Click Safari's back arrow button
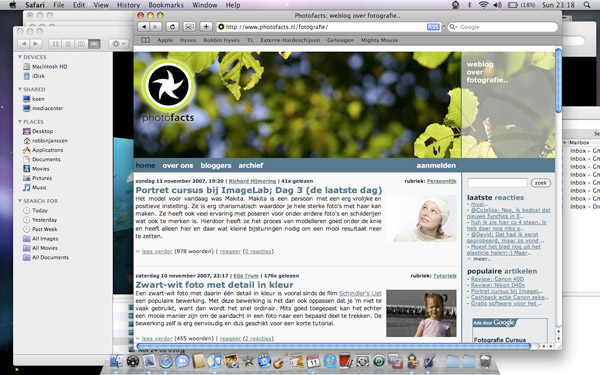This screenshot has height=375, width=600. tap(143, 27)
